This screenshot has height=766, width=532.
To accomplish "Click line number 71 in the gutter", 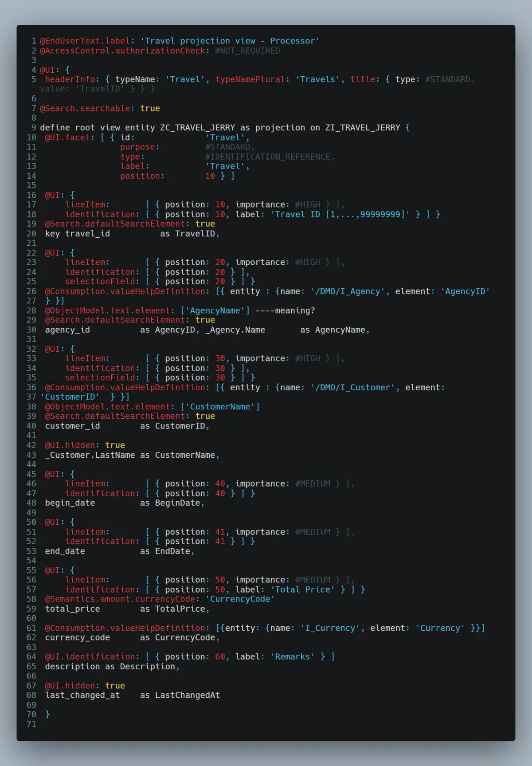I will 31,724.
